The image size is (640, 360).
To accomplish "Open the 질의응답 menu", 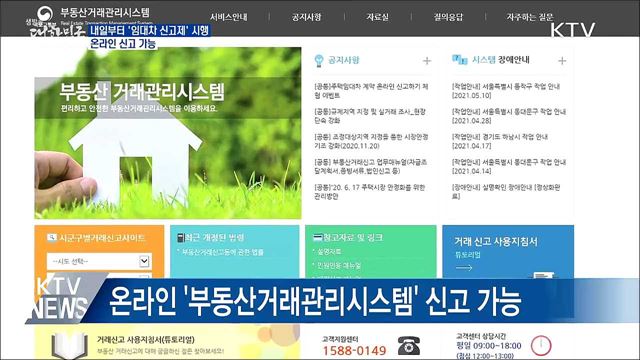I will (x=448, y=17).
